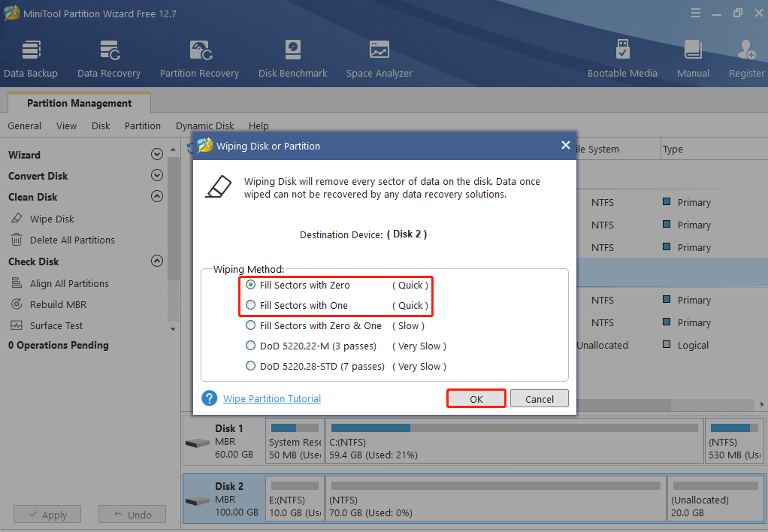Click Wipe Disk eraser icon in sidebar
Image resolution: width=768 pixels, height=532 pixels.
pos(17,219)
